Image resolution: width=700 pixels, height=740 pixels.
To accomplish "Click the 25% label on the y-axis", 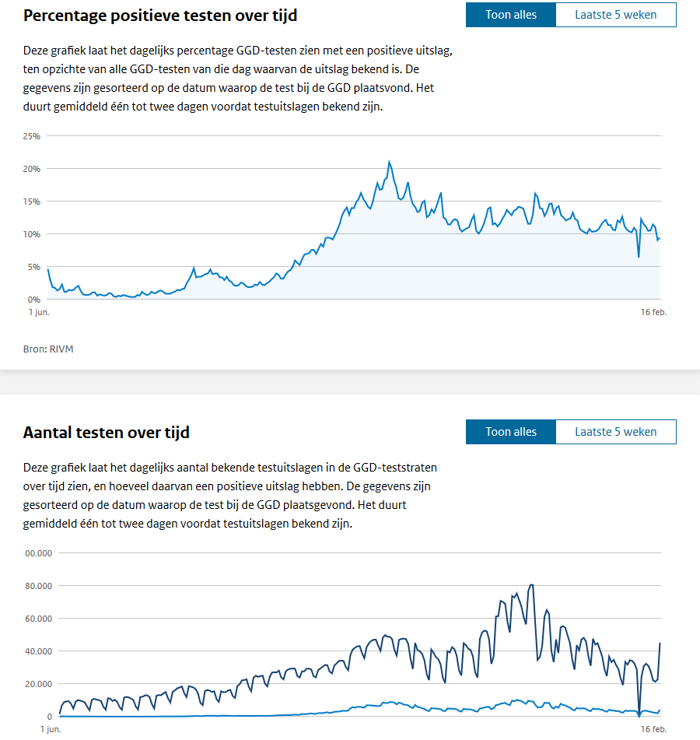I will point(32,136).
